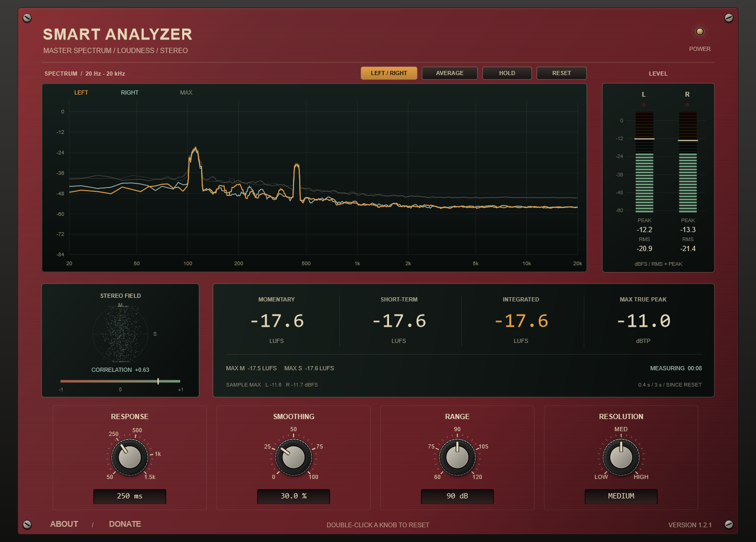Click the dBFS / RMS + PEAK label

click(x=658, y=264)
